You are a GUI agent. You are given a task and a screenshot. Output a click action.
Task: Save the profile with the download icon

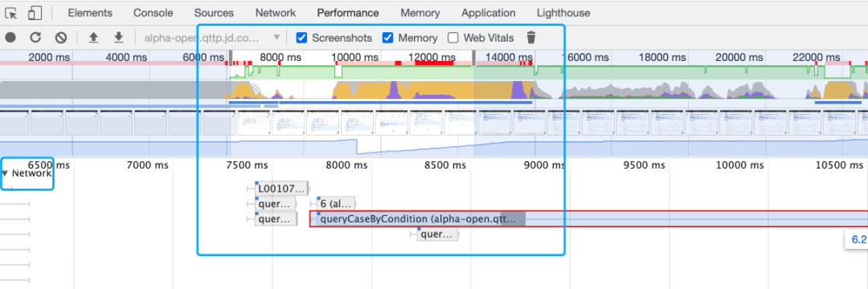point(118,38)
